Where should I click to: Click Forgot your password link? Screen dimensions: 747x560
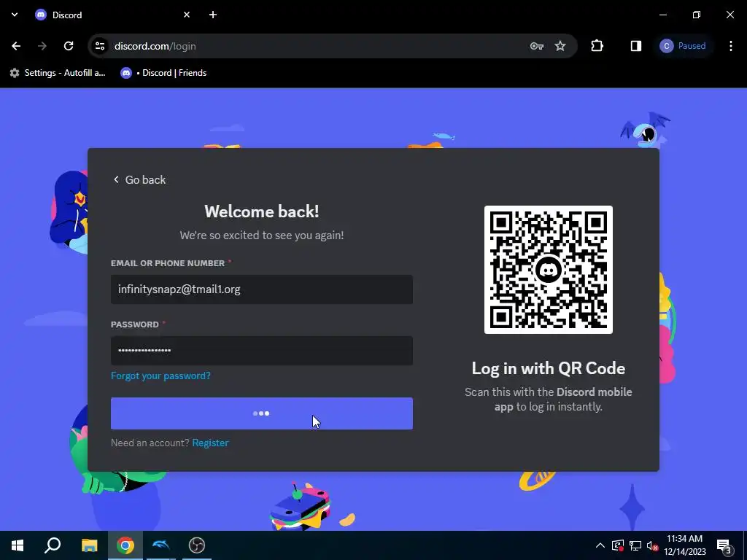[x=160, y=376]
